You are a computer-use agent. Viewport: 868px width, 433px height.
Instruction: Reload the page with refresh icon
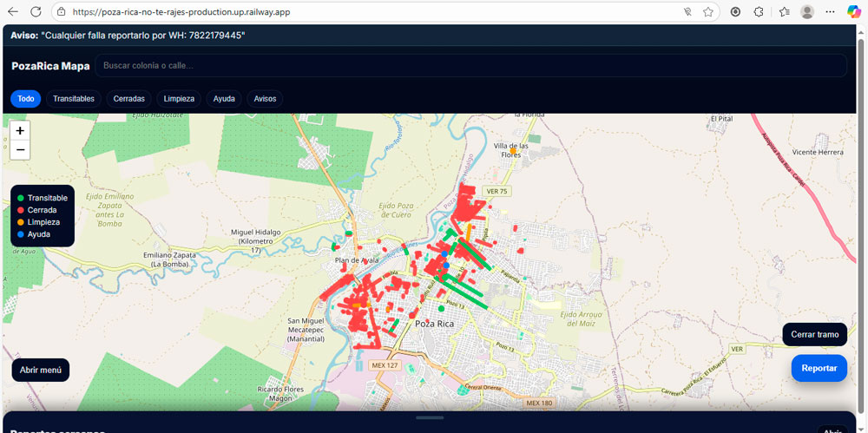[36, 11]
